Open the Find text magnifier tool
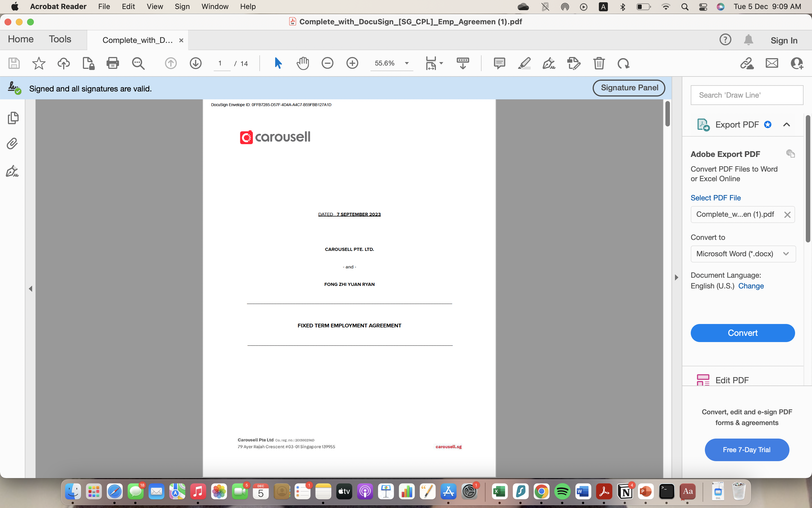812x508 pixels. (138, 63)
